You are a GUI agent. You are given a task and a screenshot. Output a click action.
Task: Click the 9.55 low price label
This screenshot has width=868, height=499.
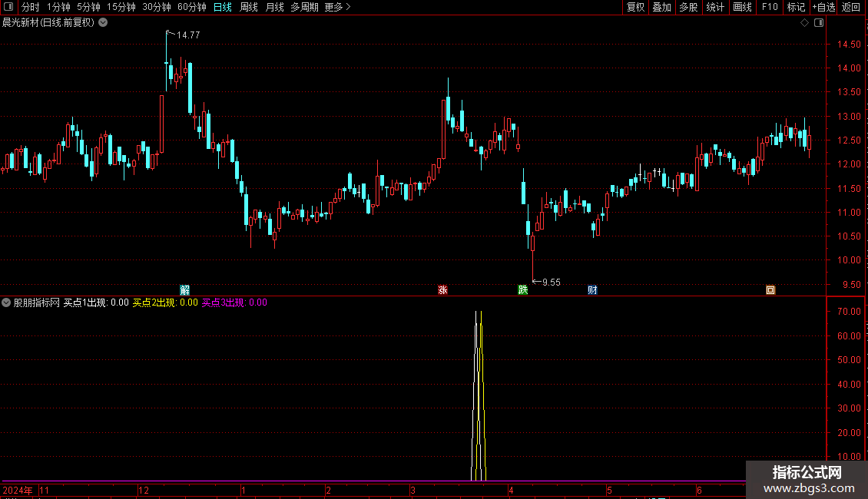pos(552,283)
